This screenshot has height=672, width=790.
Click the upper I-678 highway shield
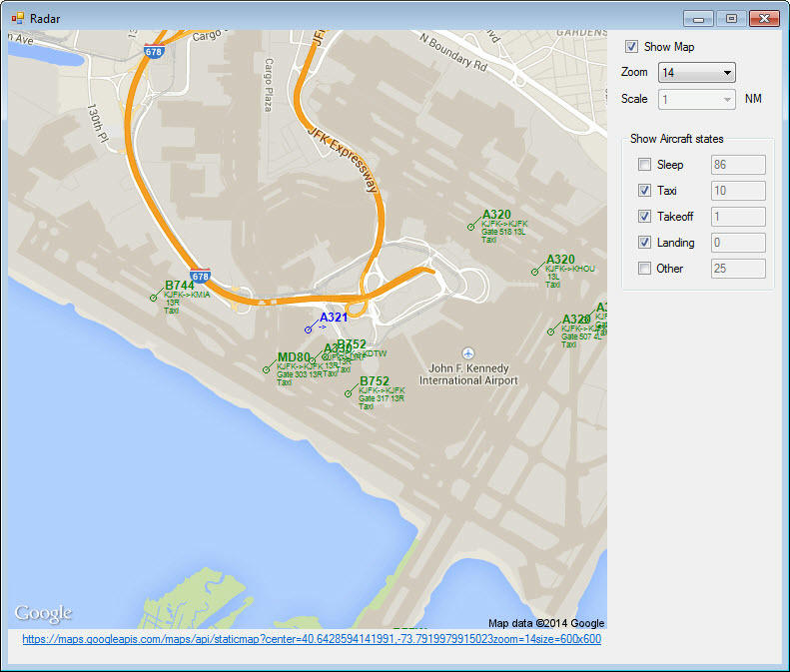pyautogui.click(x=153, y=51)
